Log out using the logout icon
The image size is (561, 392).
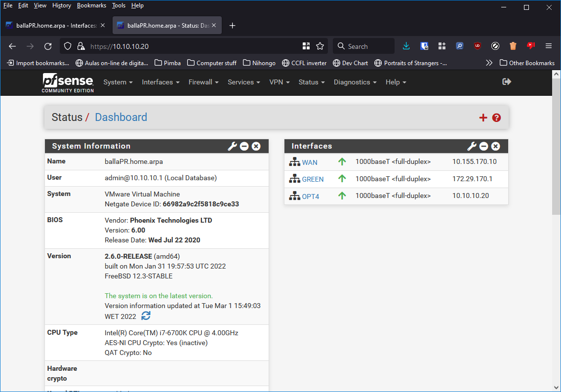click(x=507, y=82)
